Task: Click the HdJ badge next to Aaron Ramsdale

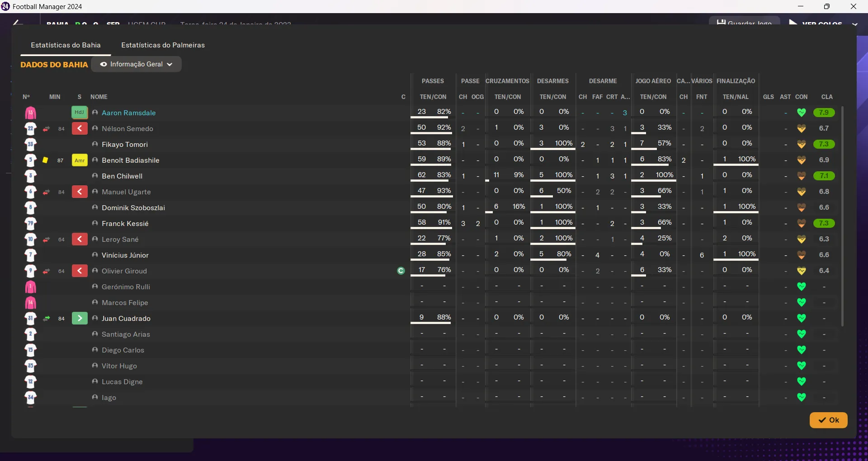Action: tap(80, 113)
